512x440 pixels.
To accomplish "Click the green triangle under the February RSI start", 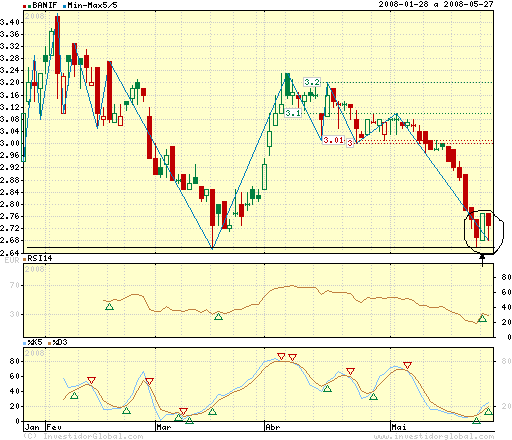I will [x=109, y=307].
